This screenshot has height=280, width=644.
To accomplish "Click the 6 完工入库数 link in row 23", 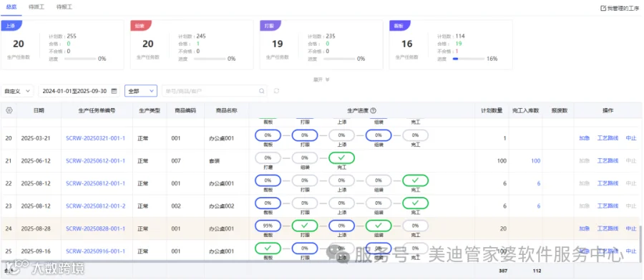I will pos(538,206).
